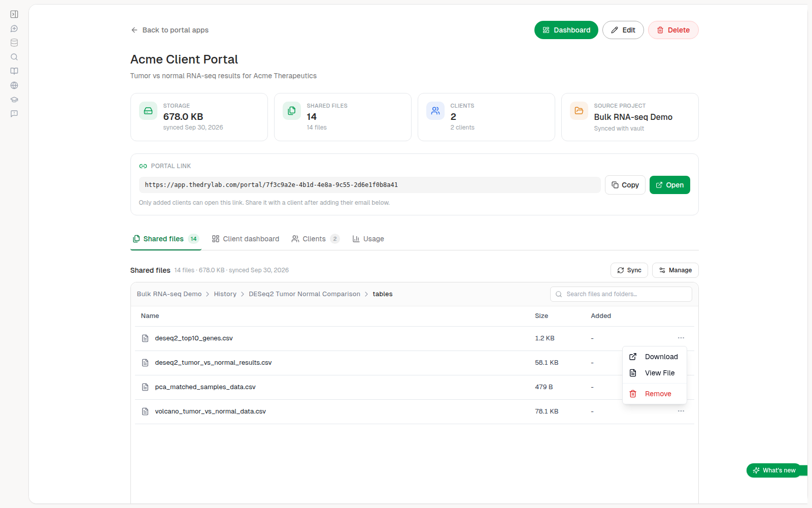Viewport: 812px width, 508px height.
Task: Click the Name column header
Action: tap(150, 316)
